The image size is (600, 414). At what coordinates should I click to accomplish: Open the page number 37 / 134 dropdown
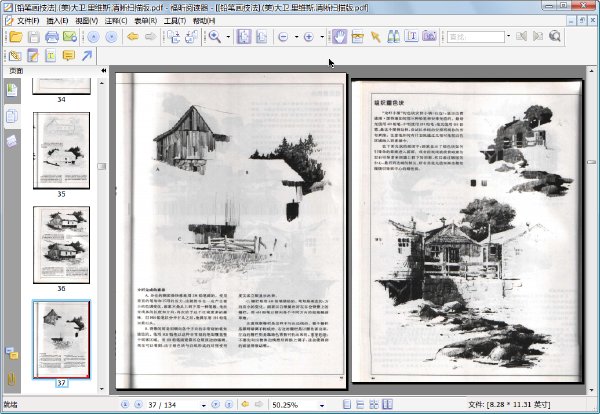pyautogui.click(x=204, y=405)
